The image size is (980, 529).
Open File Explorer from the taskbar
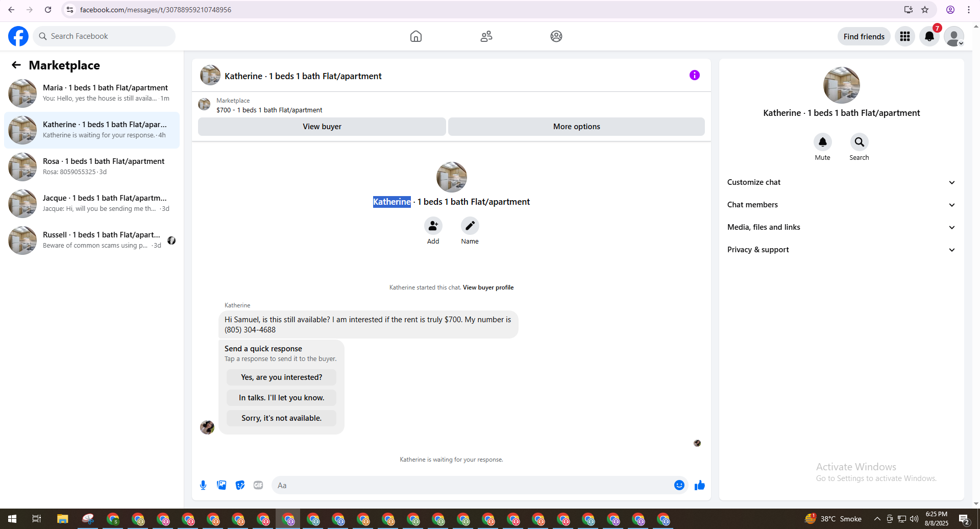tap(62, 519)
